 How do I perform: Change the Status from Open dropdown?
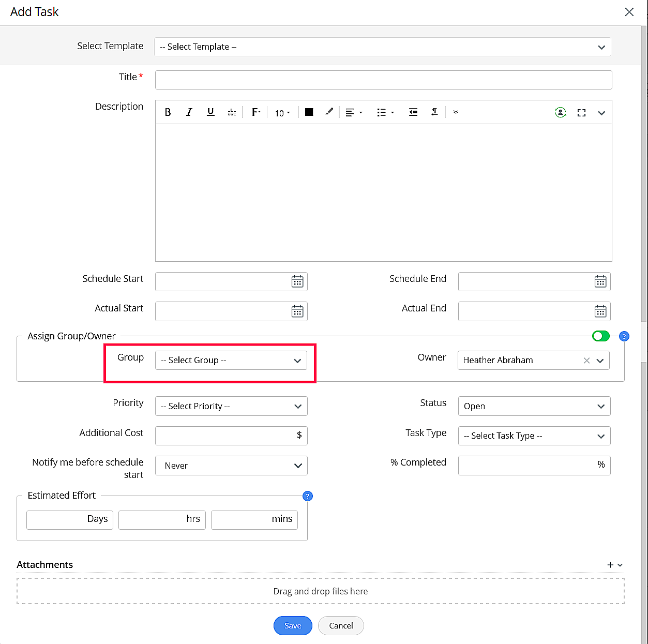[x=534, y=406]
